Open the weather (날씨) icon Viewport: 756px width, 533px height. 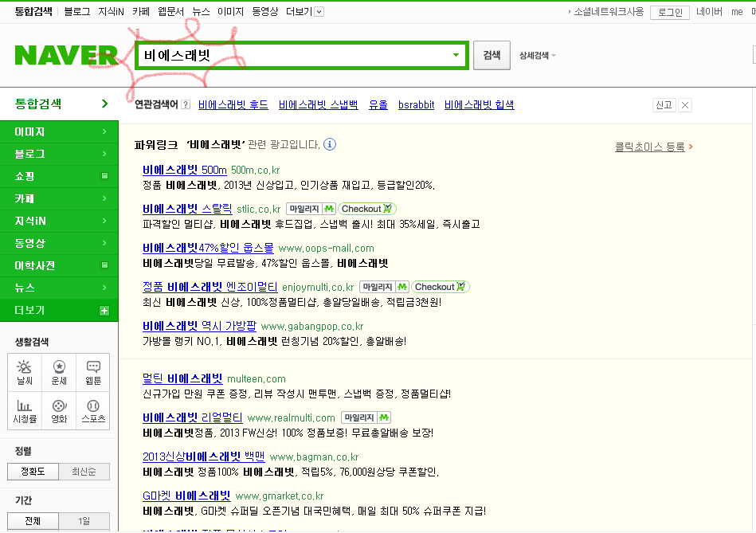25,372
